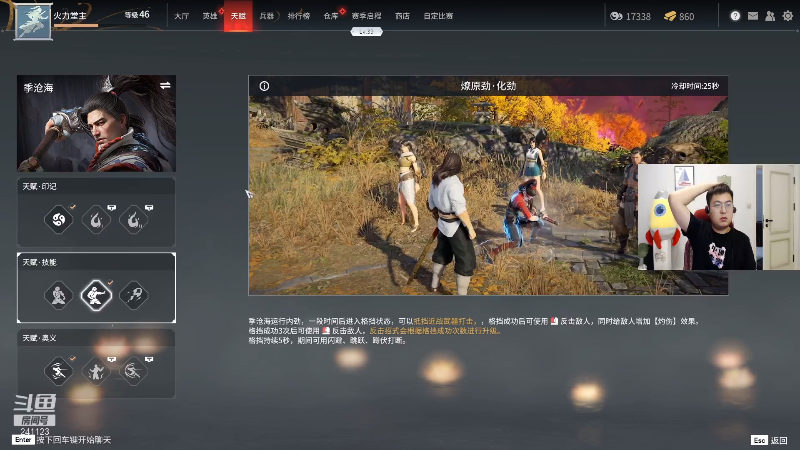Open the 大厅 lobby tab
800x450 pixels.
pyautogui.click(x=181, y=16)
